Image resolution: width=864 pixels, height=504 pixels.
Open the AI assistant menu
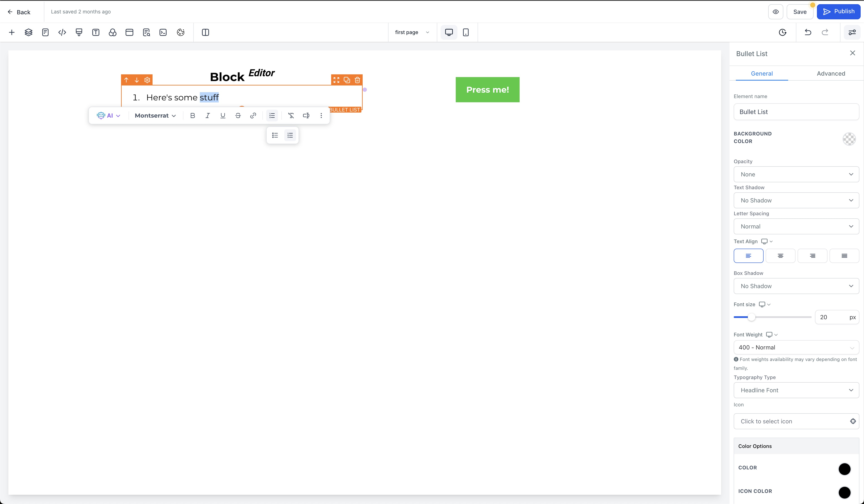point(108,115)
